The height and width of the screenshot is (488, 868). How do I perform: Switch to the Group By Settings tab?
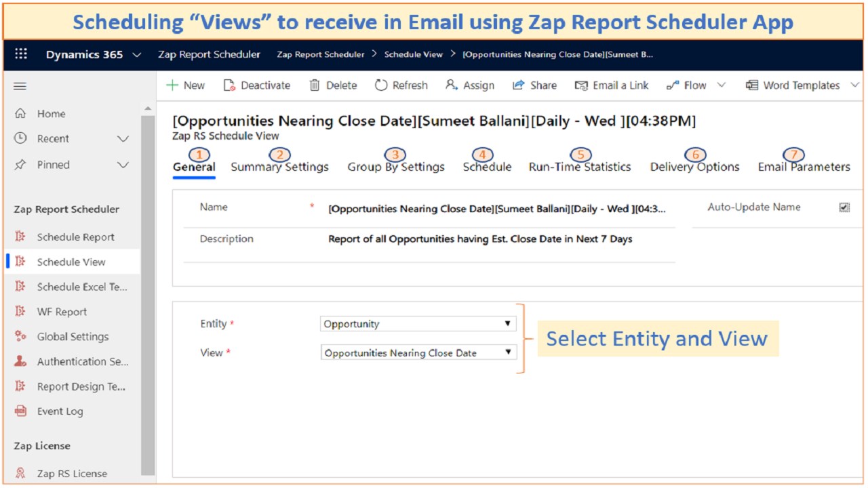[x=396, y=167]
